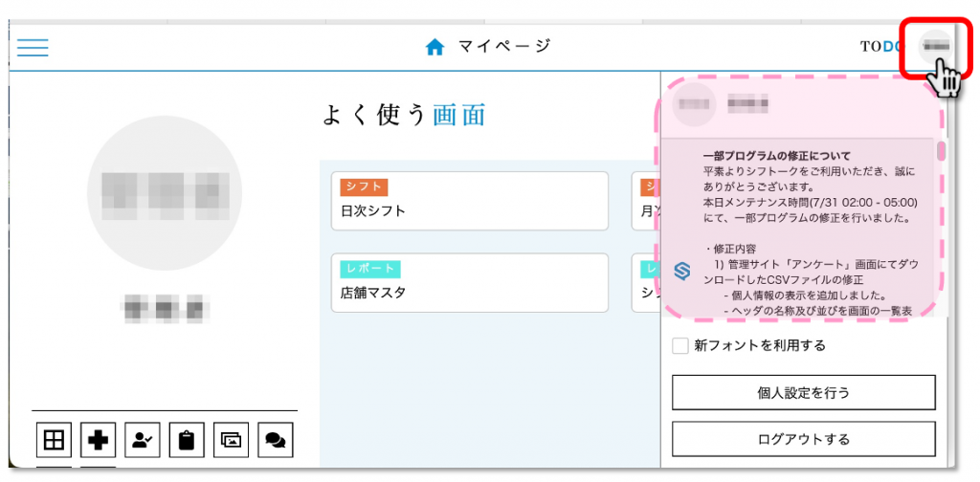The height and width of the screenshot is (482, 980).
Task: Open the chat bubbles icon button
Action: [275, 440]
